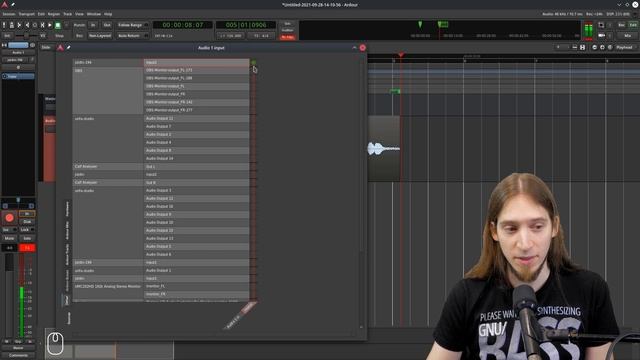Click the Audio 1 input window roll-up arrow
Viewport: 640px width, 360px height.
point(354,48)
